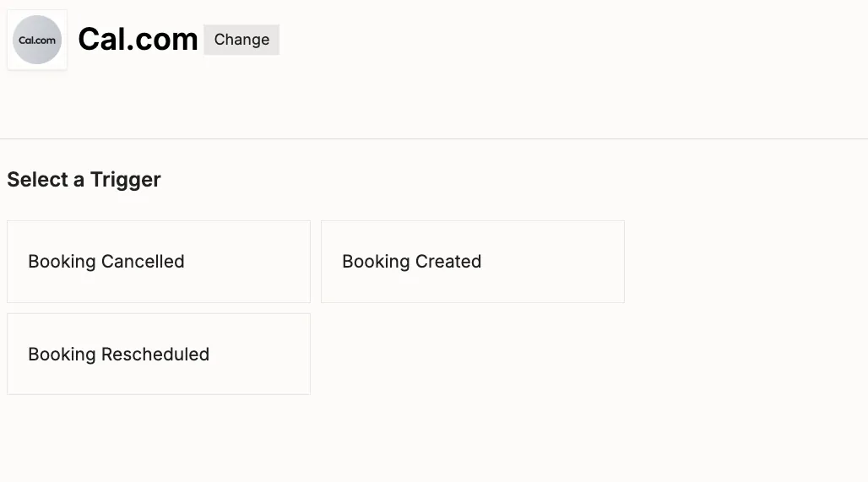Click the word Rescheduled in bottom card

click(155, 355)
